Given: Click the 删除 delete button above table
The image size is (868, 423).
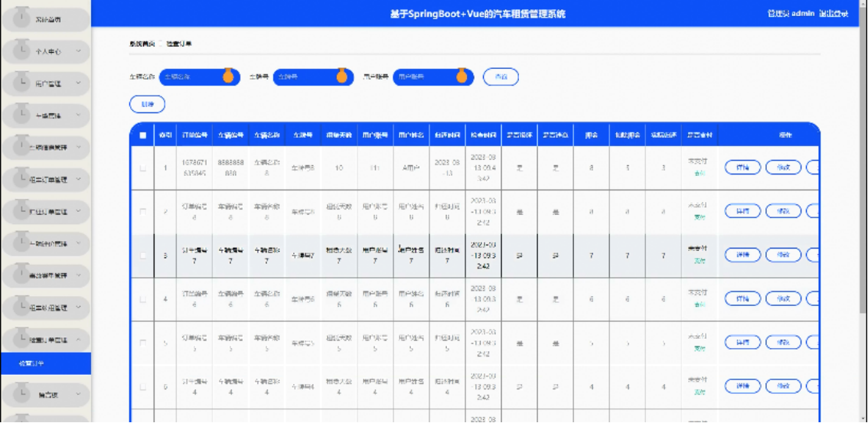Looking at the screenshot, I should (x=147, y=104).
